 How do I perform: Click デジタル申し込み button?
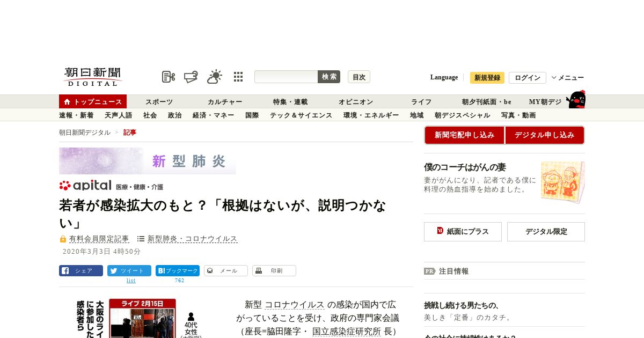click(x=544, y=135)
